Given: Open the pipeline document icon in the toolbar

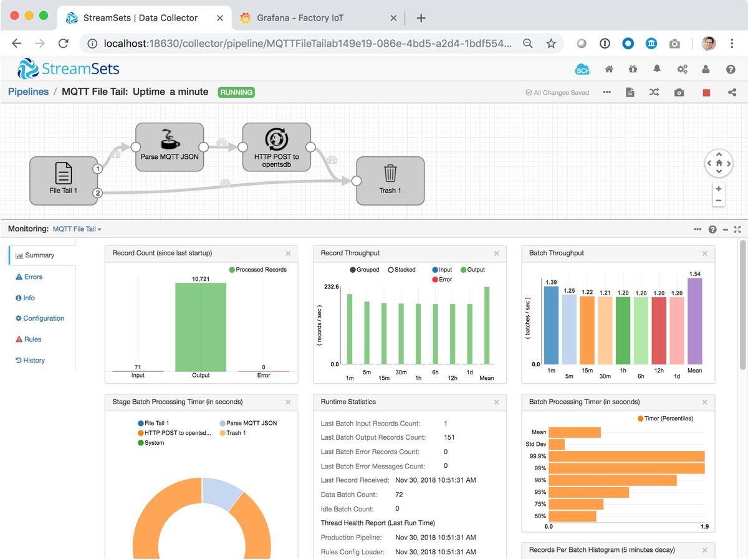Looking at the screenshot, I should point(630,92).
